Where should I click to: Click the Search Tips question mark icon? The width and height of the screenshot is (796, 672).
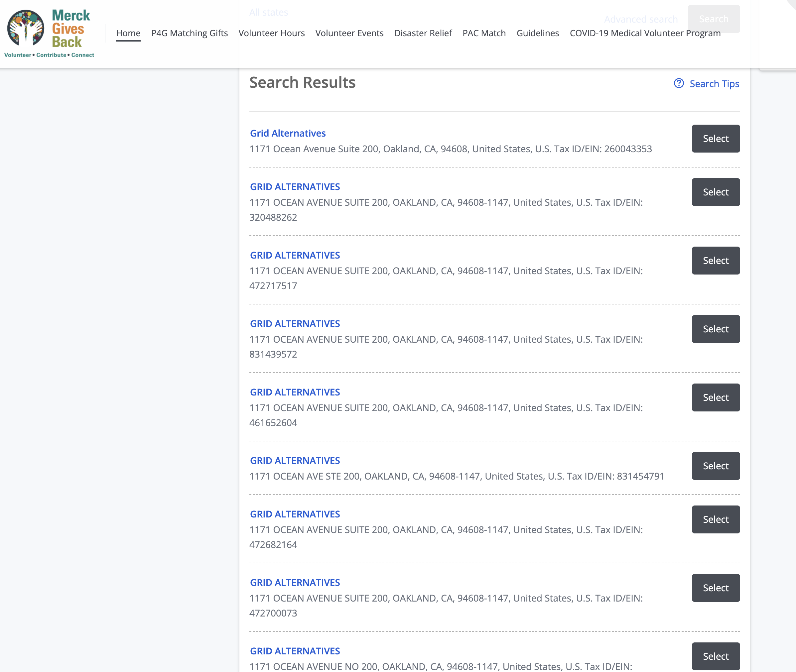[679, 83]
